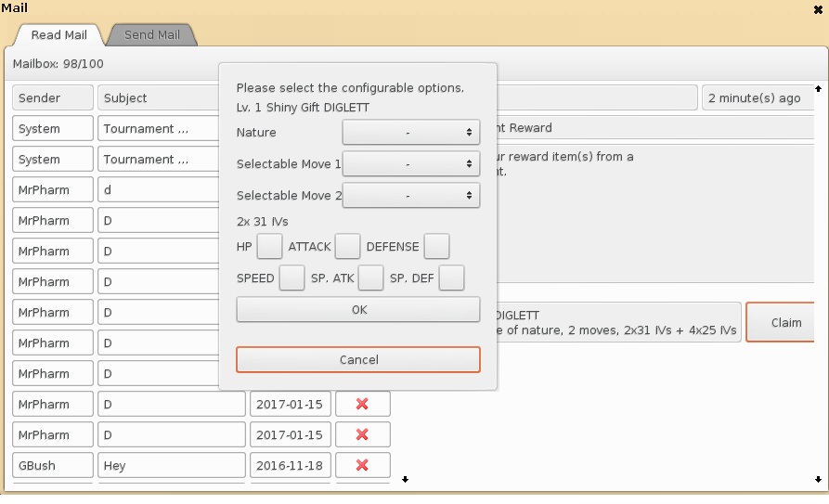This screenshot has height=504, width=829.
Task: Claim the Shiny Gift Diglett reward
Action: point(785,323)
